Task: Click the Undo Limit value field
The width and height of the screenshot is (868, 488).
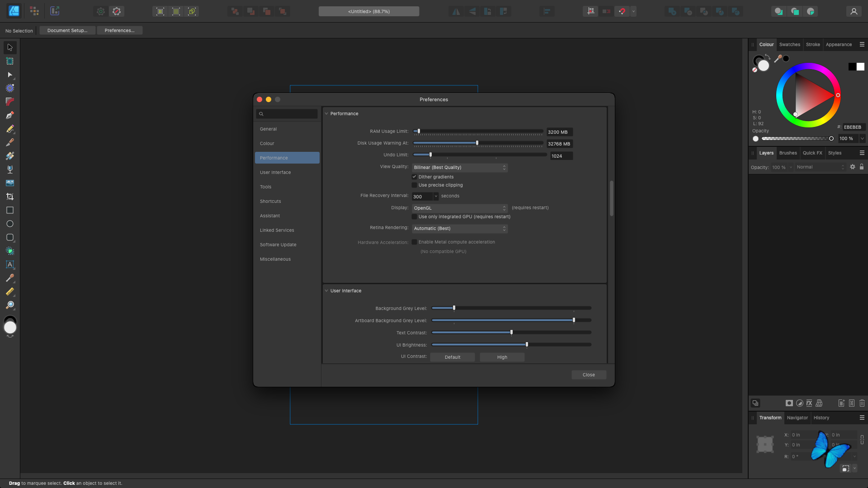Action: (561, 156)
